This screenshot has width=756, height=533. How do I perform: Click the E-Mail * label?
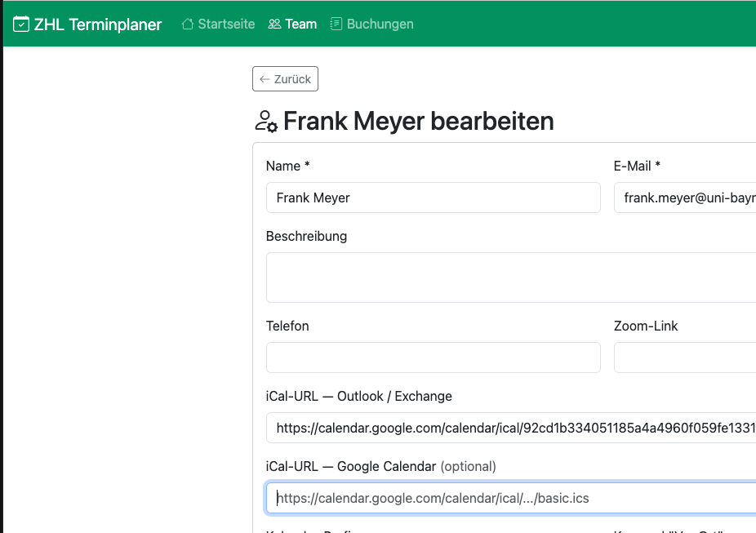tap(637, 167)
